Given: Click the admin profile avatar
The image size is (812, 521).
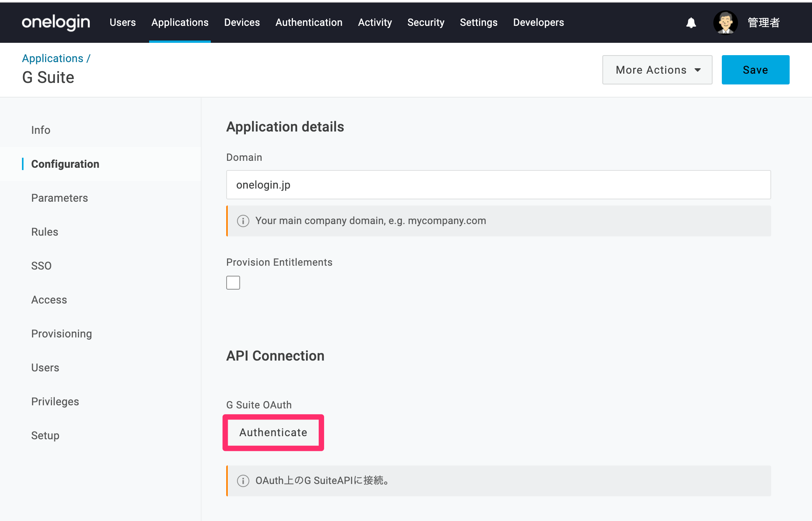Looking at the screenshot, I should pyautogui.click(x=725, y=23).
